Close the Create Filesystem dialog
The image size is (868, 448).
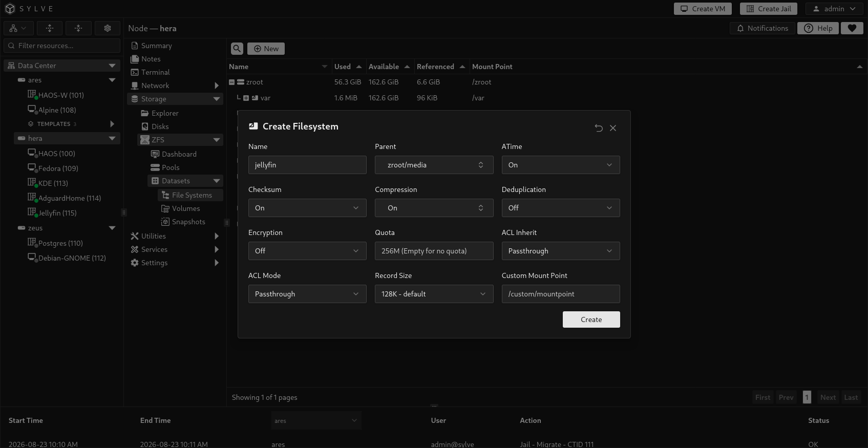pyautogui.click(x=613, y=128)
